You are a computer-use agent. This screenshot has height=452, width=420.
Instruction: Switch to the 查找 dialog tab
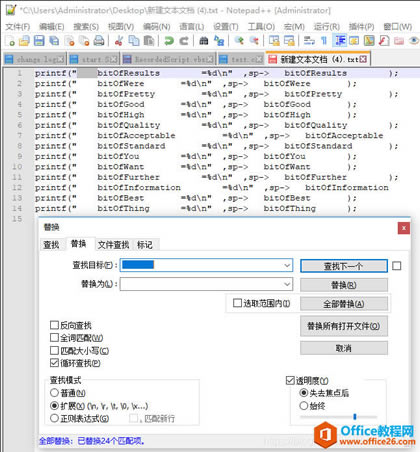(x=51, y=245)
